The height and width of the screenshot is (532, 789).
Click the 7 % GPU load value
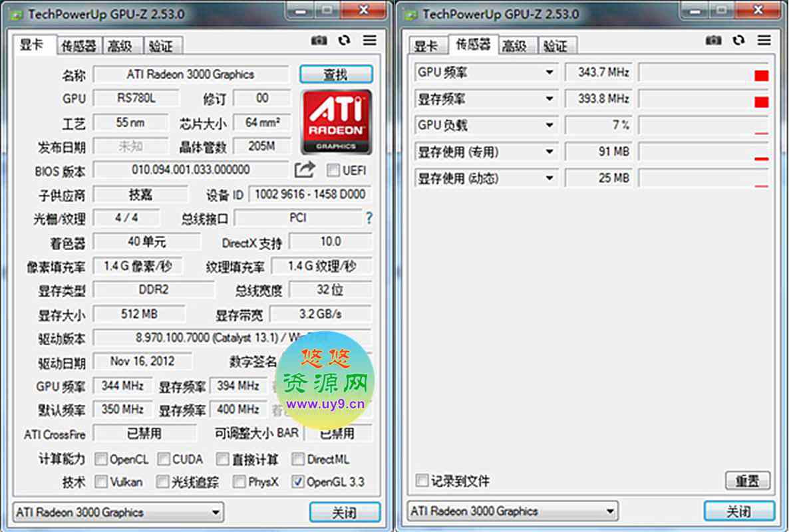(x=599, y=125)
